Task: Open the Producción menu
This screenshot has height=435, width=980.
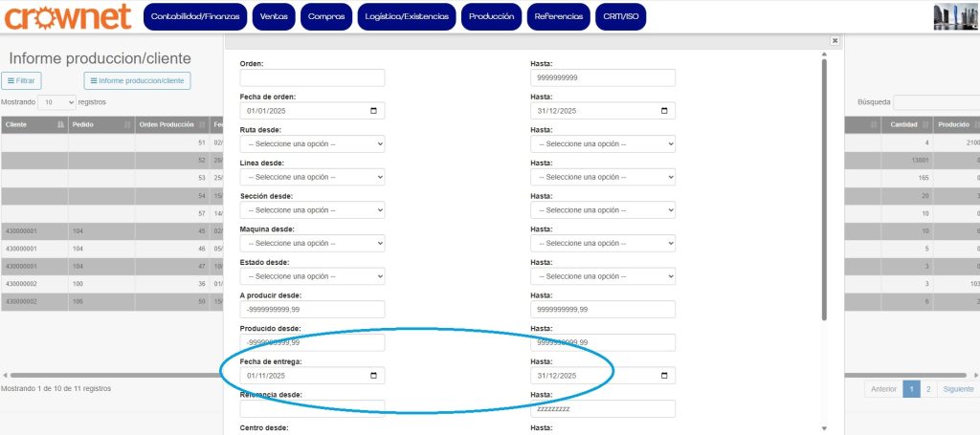Action: (492, 16)
